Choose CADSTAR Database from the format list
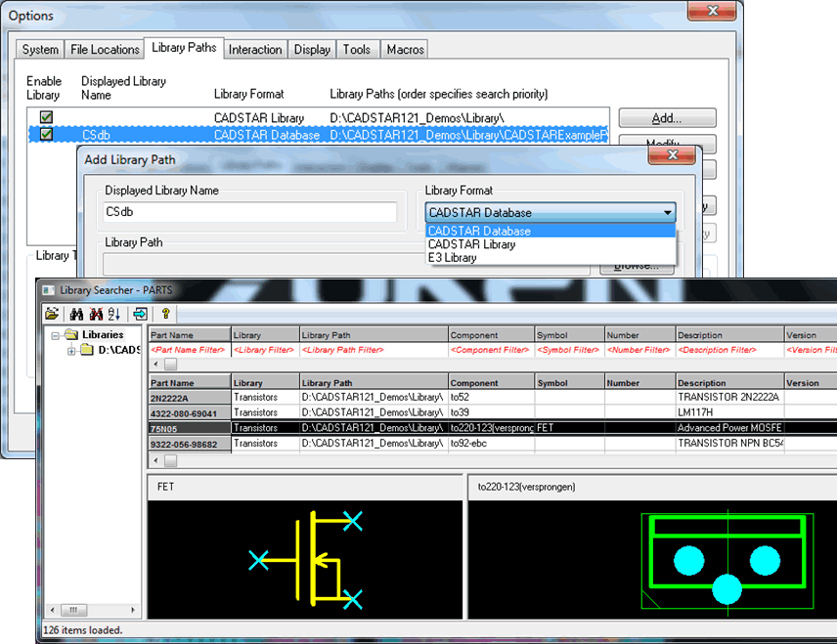The height and width of the screenshot is (644, 837). [551, 231]
